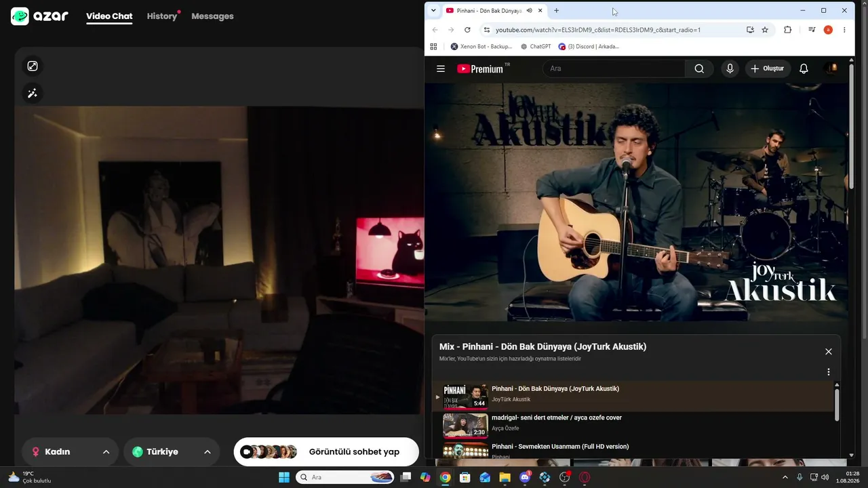Open Opera browser from the taskbar

pyautogui.click(x=585, y=477)
